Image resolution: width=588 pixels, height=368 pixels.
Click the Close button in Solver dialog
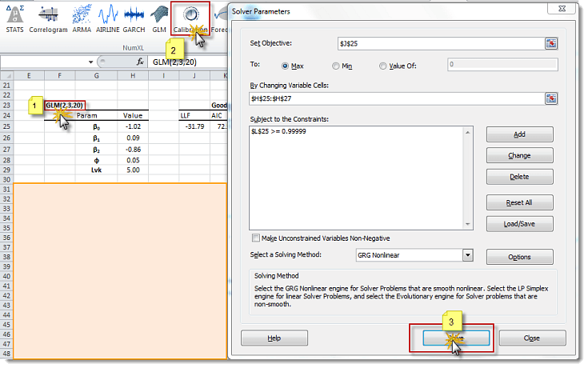532,338
